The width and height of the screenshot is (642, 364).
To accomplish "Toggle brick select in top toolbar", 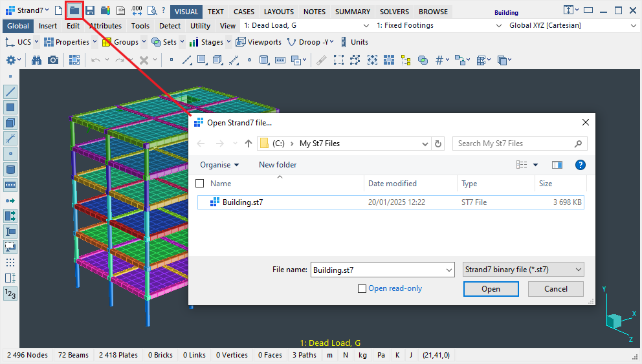I will (217, 60).
